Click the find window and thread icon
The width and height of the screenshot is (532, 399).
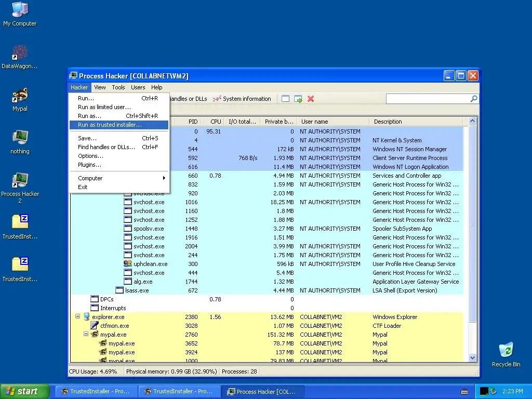click(298, 99)
